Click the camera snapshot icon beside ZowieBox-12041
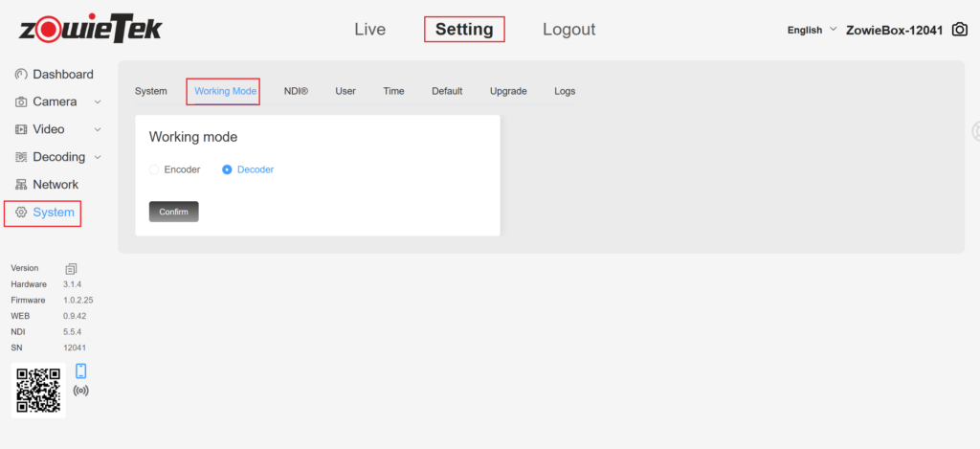The image size is (980, 449). [960, 30]
